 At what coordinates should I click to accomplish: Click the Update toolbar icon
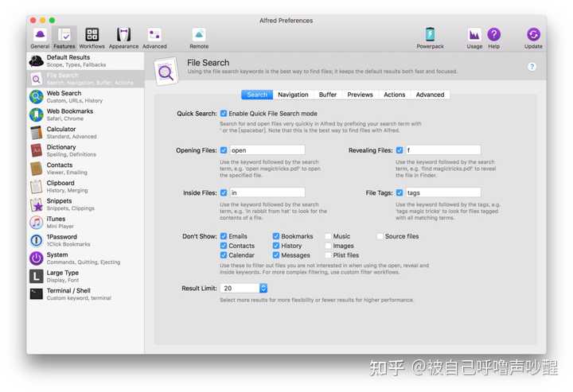533,38
